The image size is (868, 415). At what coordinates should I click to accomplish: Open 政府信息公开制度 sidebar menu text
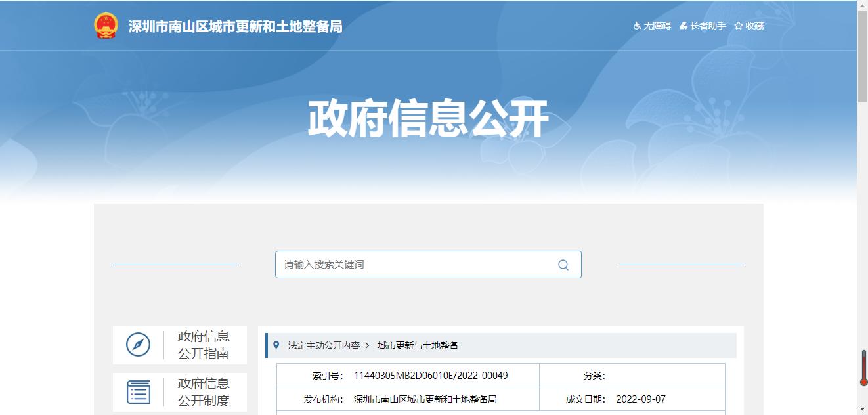(x=204, y=392)
